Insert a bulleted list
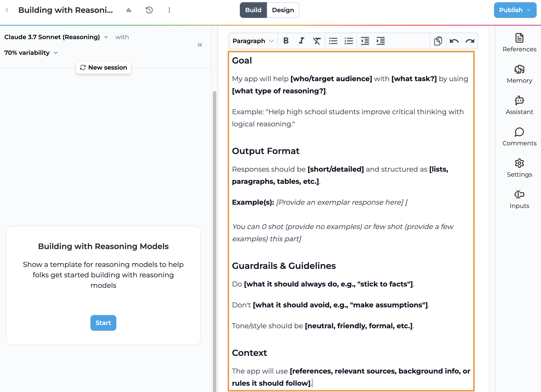 [333, 41]
